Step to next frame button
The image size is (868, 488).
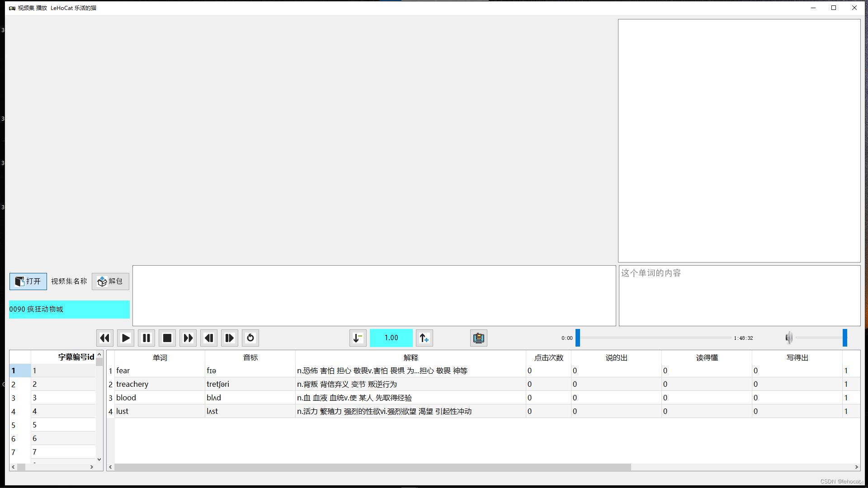click(230, 338)
